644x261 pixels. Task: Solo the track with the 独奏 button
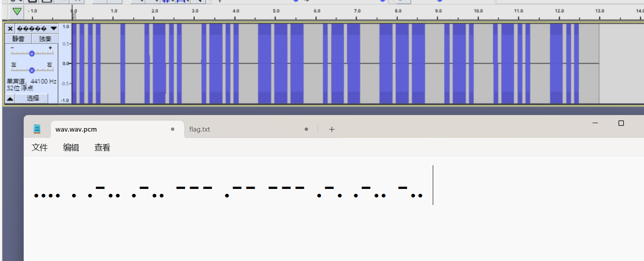pos(45,39)
